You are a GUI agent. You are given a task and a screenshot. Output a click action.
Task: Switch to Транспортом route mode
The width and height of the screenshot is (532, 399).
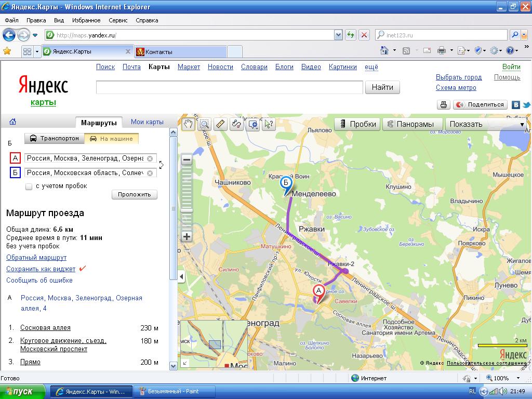click(x=54, y=138)
